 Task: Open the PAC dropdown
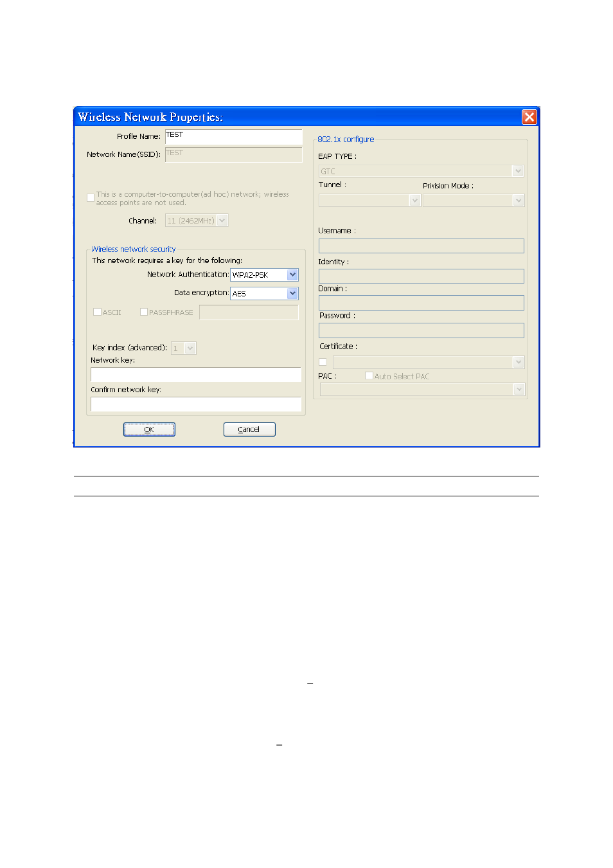click(423, 390)
